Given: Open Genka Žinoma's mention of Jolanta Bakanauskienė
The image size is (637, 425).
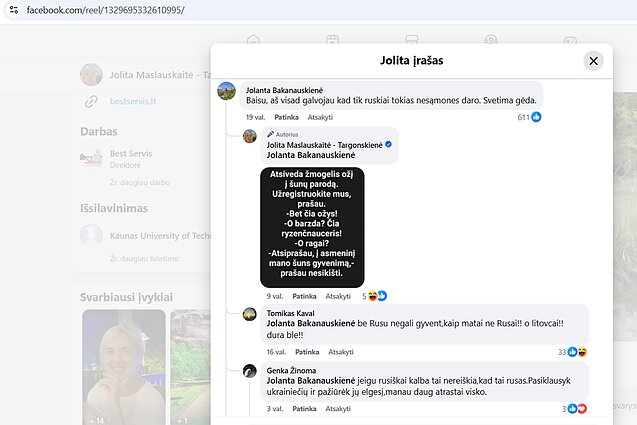Looking at the screenshot, I should coord(311,381).
